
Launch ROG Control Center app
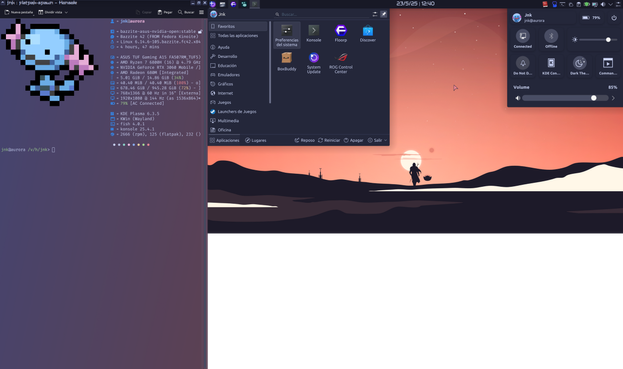click(x=341, y=62)
